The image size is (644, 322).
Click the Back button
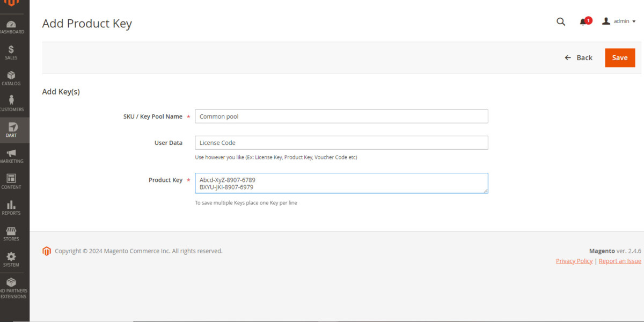(x=579, y=58)
